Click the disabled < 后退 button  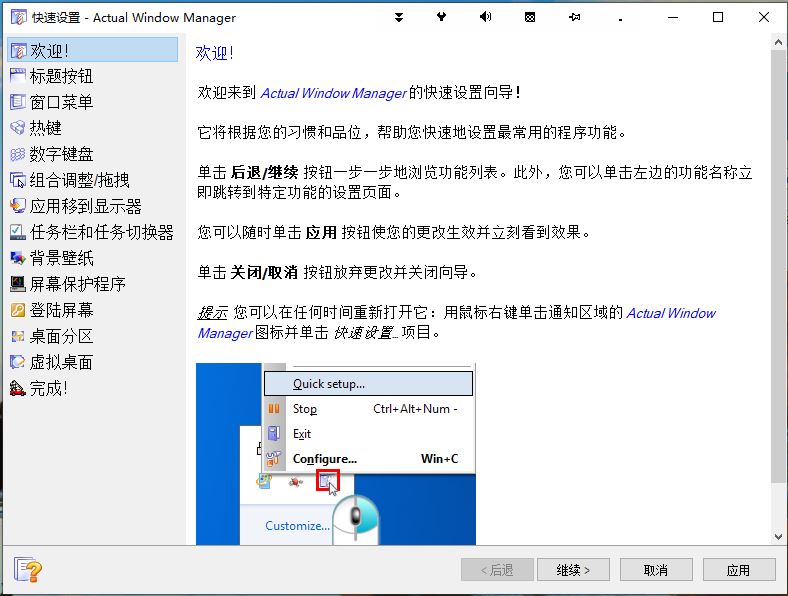coord(497,570)
